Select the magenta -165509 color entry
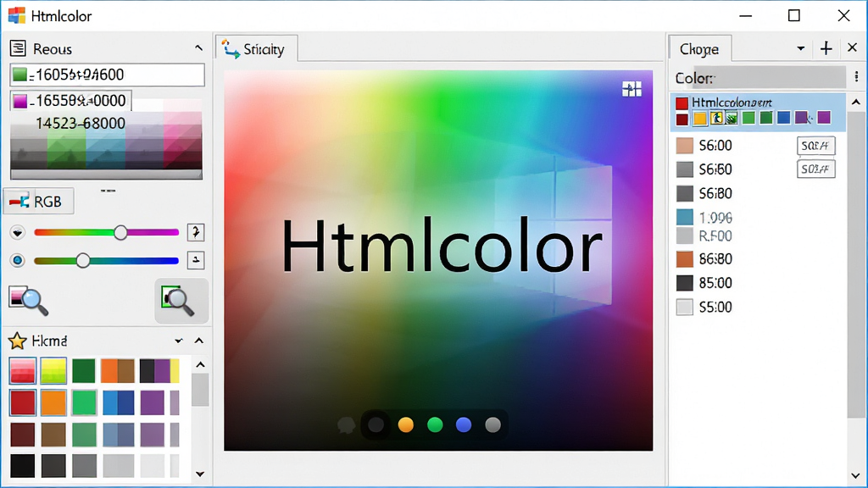This screenshot has width=868, height=488. pos(70,101)
